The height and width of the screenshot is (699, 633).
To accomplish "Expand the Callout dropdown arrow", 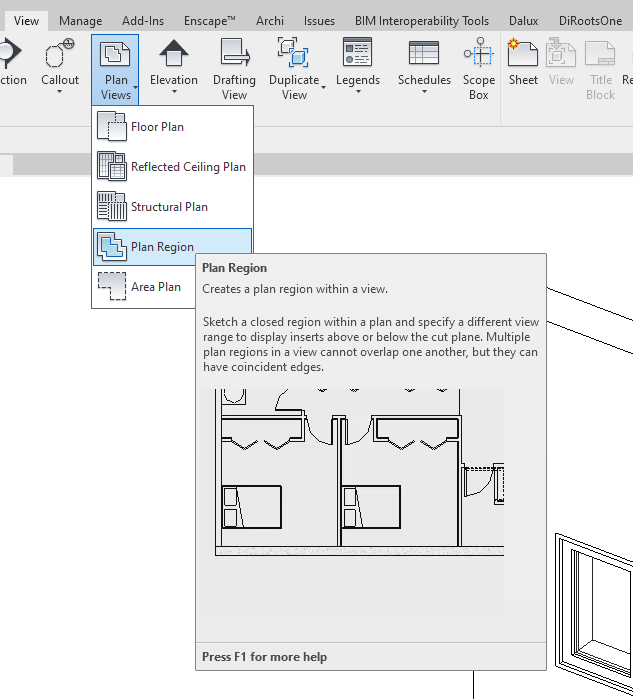I will tap(59, 92).
